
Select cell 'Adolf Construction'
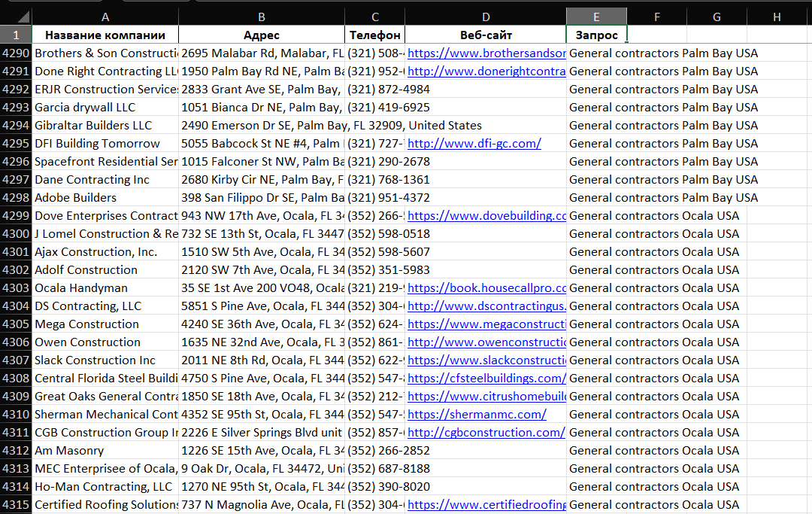(105, 270)
